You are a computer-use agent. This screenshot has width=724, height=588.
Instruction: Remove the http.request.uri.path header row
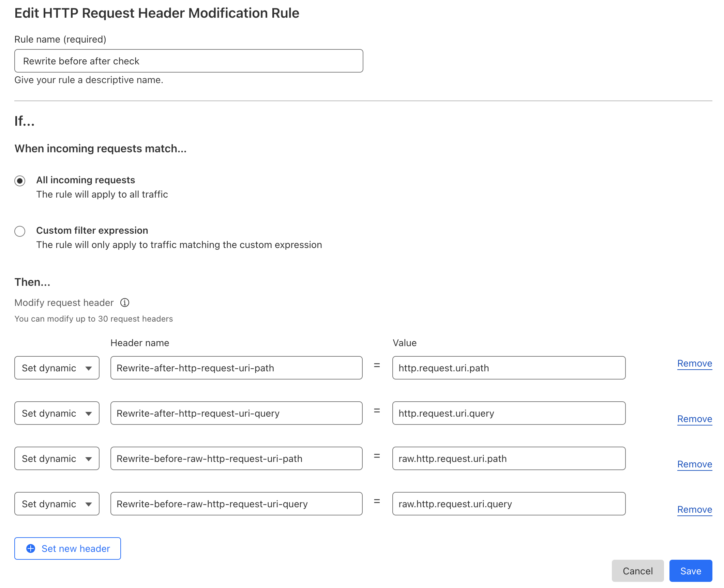[x=694, y=363]
